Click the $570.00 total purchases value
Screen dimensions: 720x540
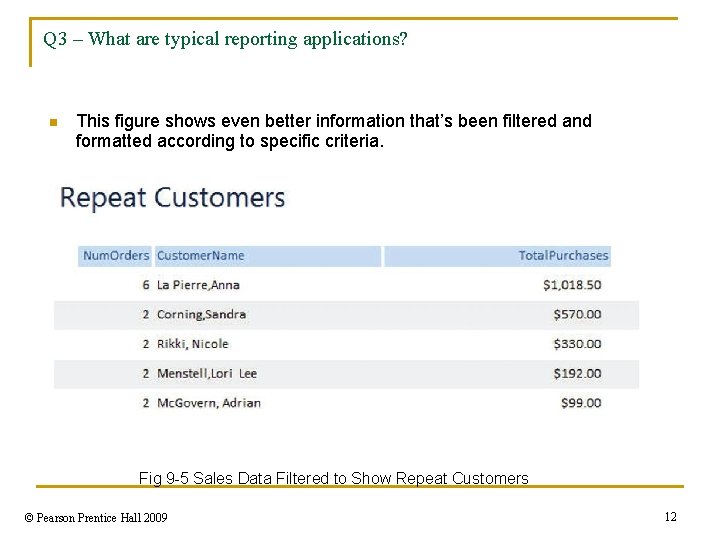pos(577,314)
